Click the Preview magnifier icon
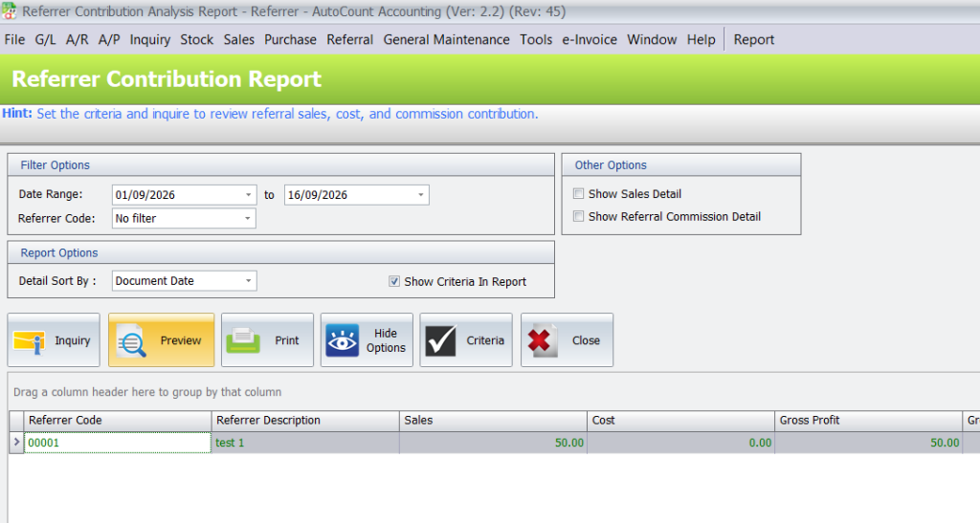Viewport: 980px width, 523px height. click(132, 340)
